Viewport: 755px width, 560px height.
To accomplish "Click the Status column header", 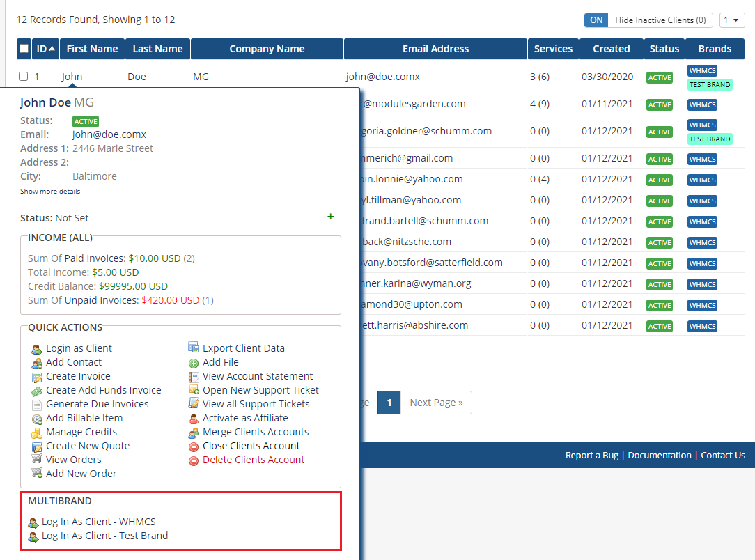I will click(x=664, y=49).
